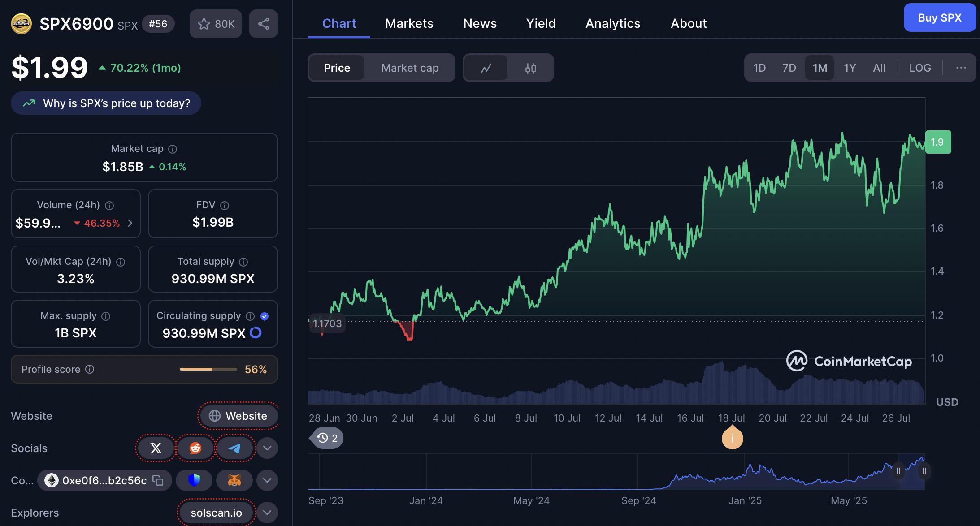This screenshot has height=526, width=980.
Task: Add token to MetaMask fox icon
Action: tap(234, 480)
